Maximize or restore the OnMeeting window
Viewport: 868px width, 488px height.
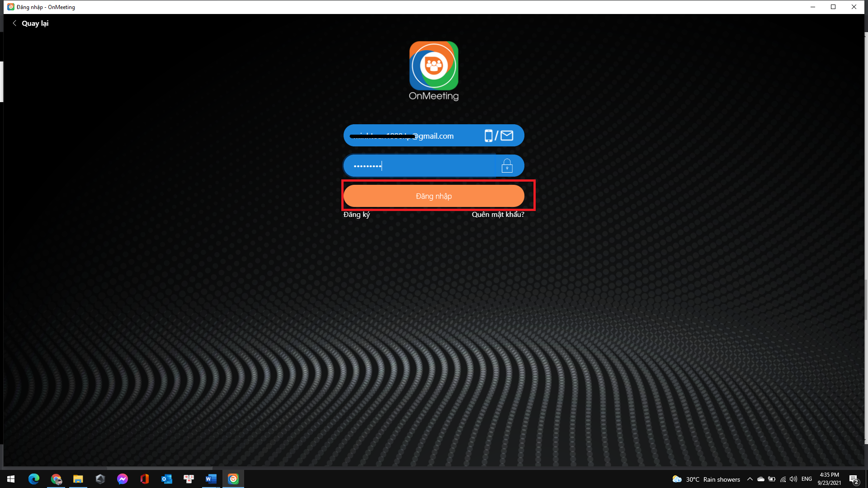coord(833,7)
